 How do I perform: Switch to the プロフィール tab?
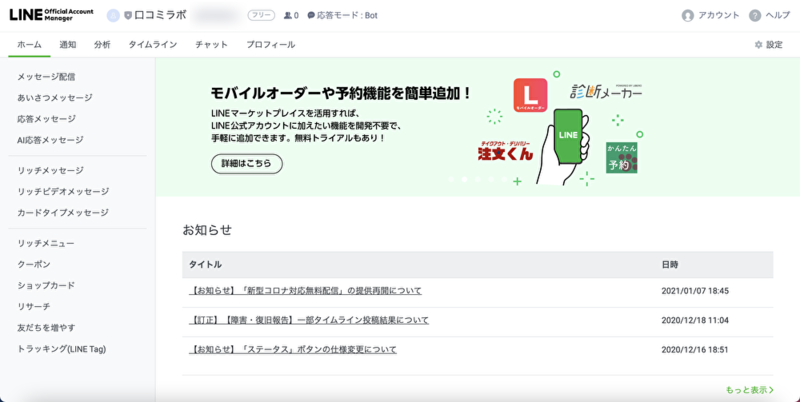270,45
